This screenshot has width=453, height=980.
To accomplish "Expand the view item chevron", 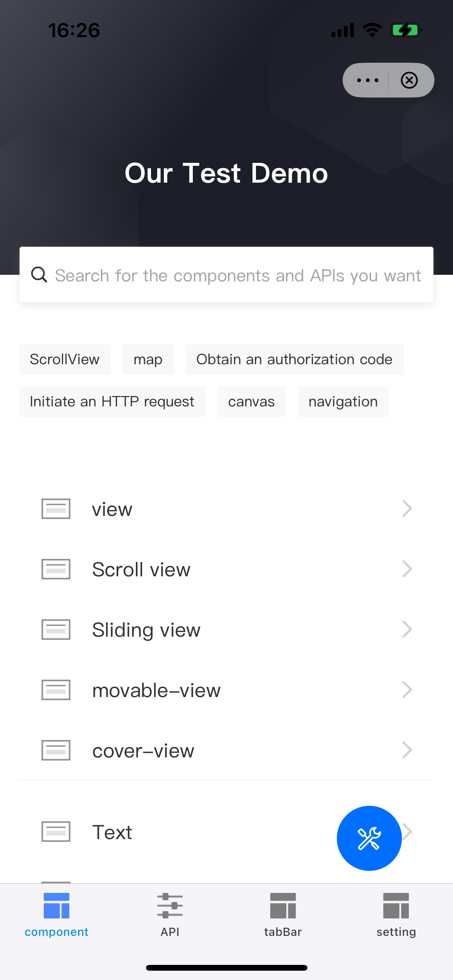I will pos(407,509).
